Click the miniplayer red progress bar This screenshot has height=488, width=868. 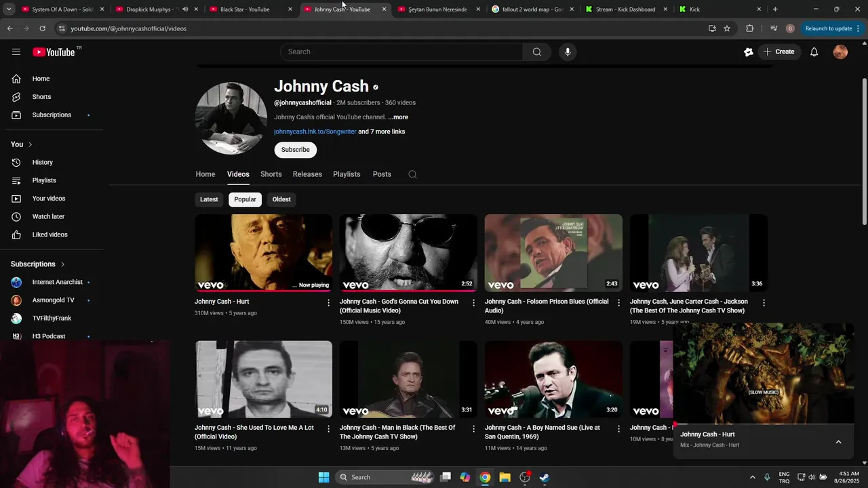tap(764, 424)
